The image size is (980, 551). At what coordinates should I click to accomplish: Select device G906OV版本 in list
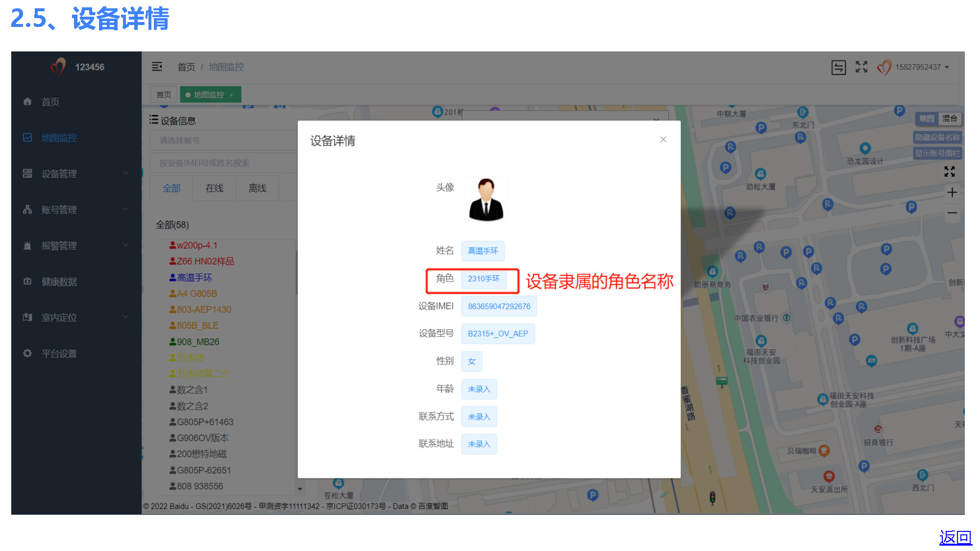(199, 438)
